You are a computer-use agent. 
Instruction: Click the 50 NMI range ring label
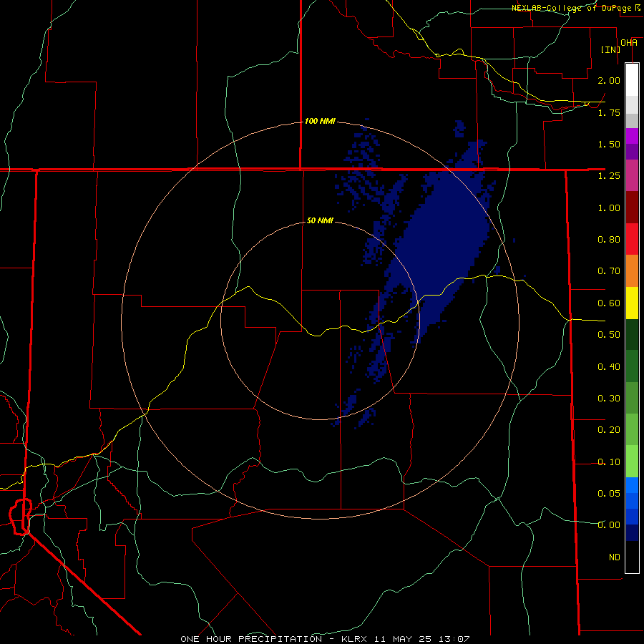tap(320, 220)
